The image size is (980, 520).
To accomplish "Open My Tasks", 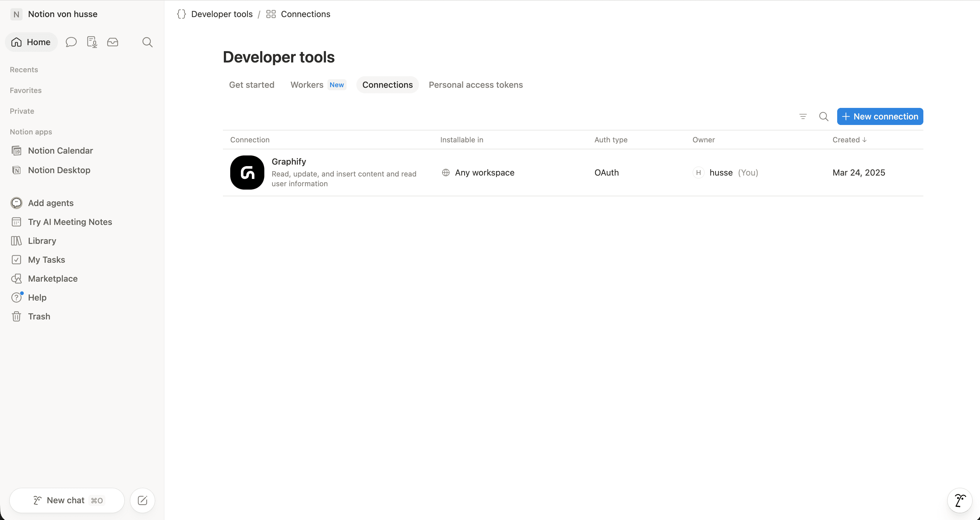I will pos(46,260).
